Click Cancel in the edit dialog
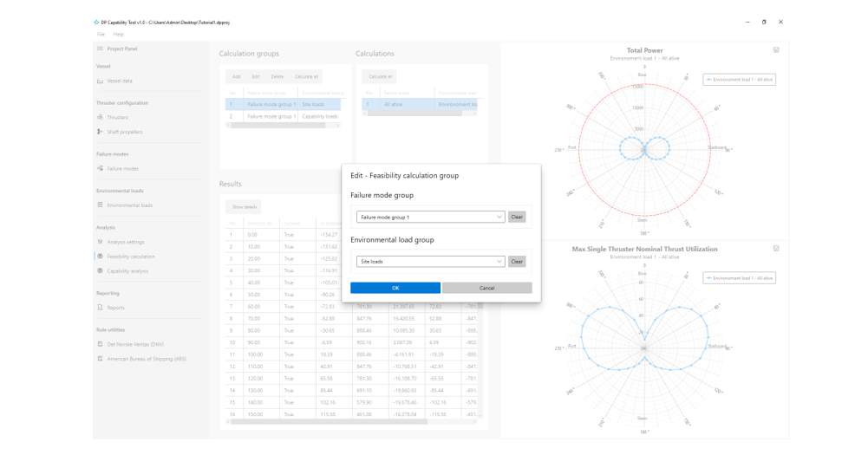This screenshot has width=868, height=455. click(487, 288)
